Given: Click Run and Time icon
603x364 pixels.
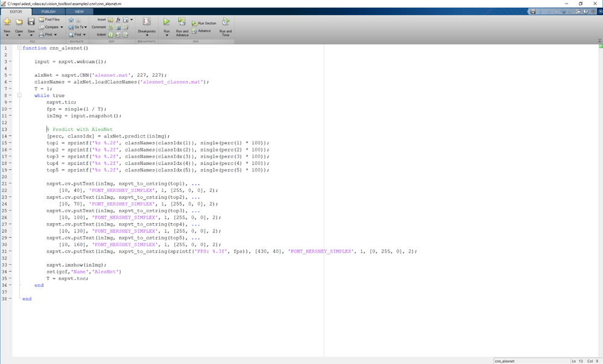Looking at the screenshot, I should pyautogui.click(x=225, y=22).
